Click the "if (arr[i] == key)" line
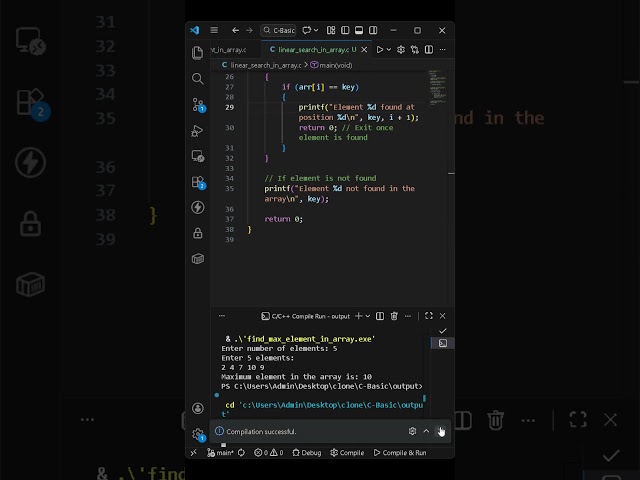Viewport: 640px width, 480px height. [x=320, y=87]
